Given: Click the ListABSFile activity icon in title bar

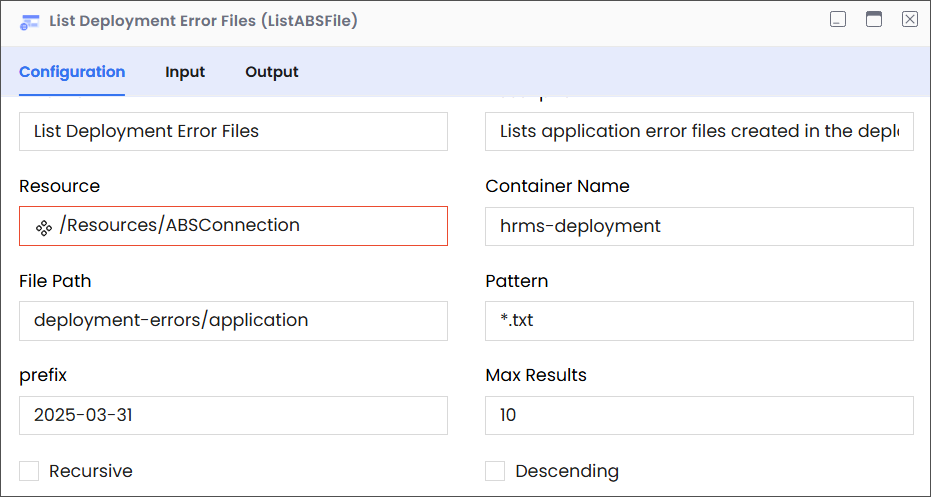Looking at the screenshot, I should 29,22.
